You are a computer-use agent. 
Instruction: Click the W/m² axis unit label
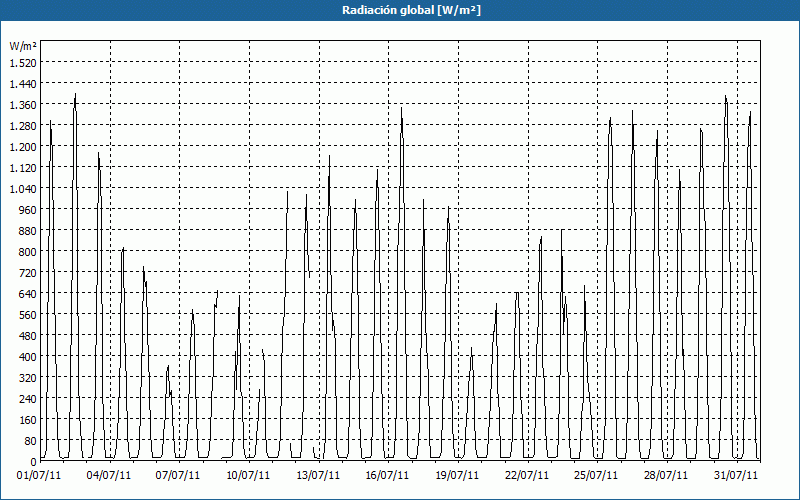pyautogui.click(x=23, y=46)
